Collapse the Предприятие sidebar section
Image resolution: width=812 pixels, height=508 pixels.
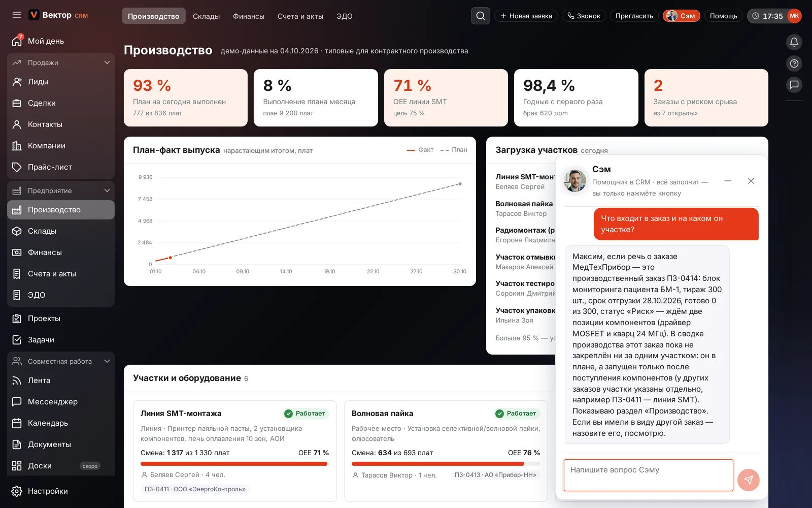tap(107, 190)
